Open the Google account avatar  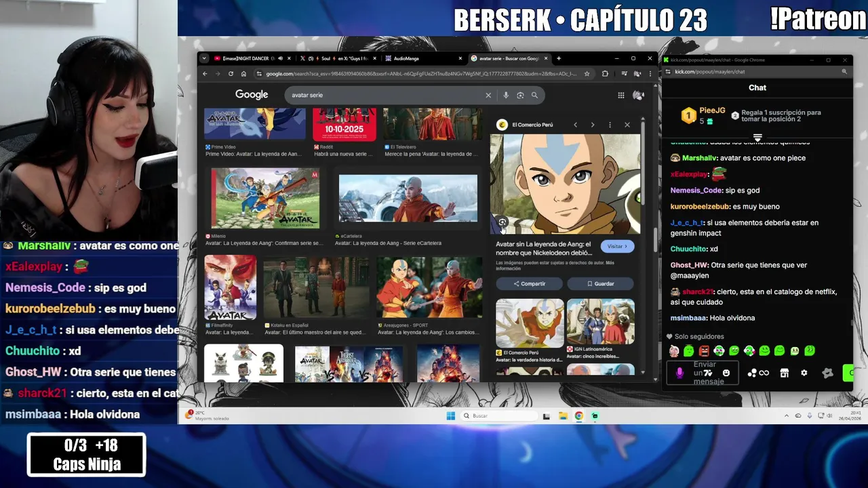637,96
